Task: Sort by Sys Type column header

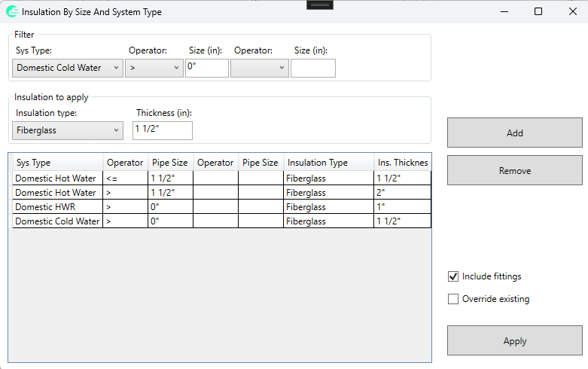Action: click(x=57, y=163)
